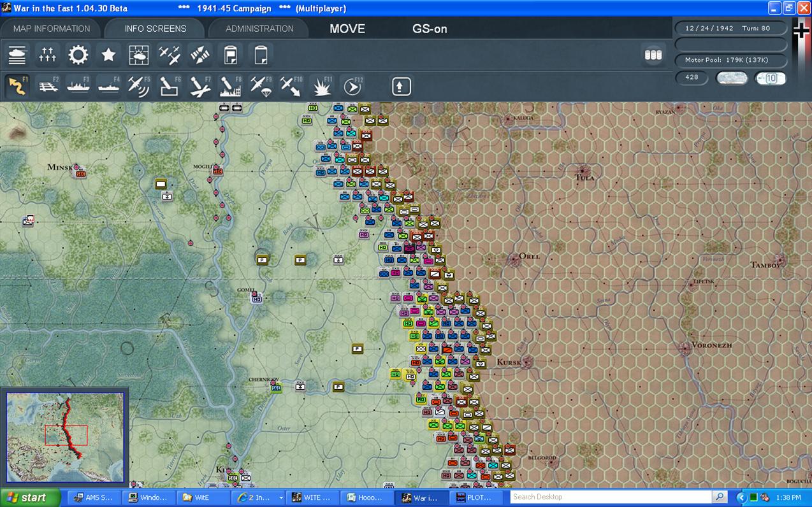Image resolution: width=812 pixels, height=507 pixels.
Task: Switch to ADMINISTRATION tab
Action: pos(259,29)
